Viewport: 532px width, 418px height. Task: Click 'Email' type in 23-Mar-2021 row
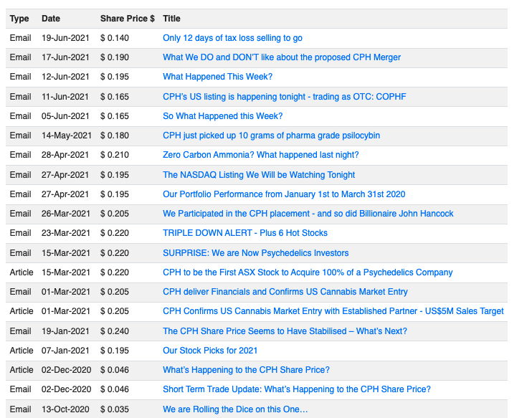click(x=20, y=233)
